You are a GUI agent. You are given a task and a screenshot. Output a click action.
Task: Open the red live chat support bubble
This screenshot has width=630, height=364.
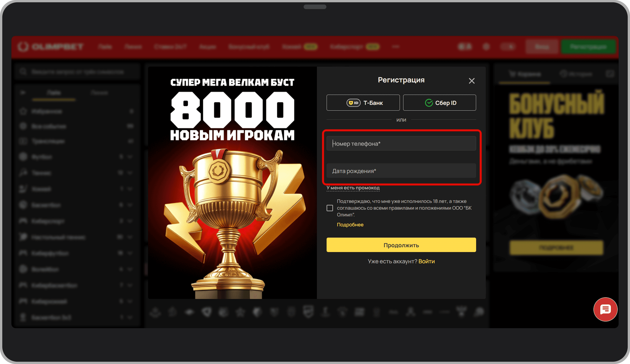pyautogui.click(x=605, y=309)
